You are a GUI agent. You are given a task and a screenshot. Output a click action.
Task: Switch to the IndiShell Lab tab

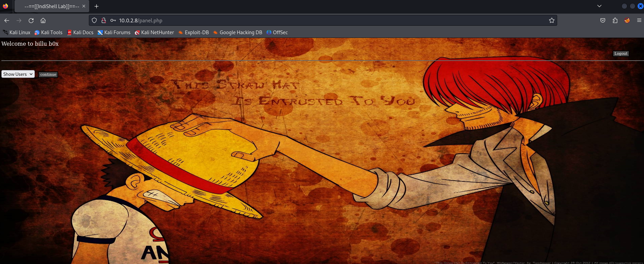pos(52,6)
